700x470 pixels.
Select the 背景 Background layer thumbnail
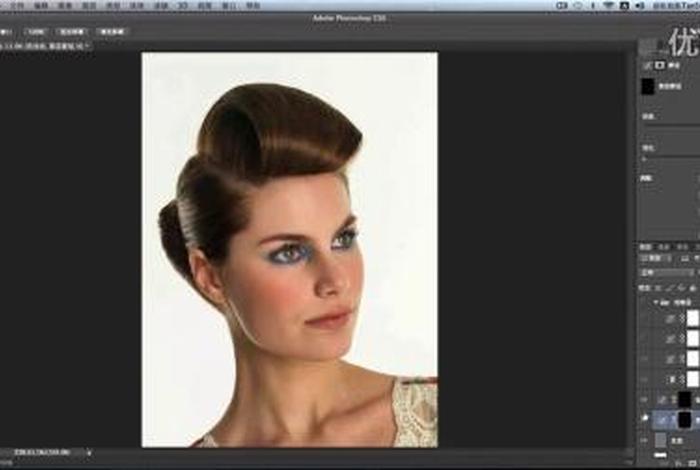(x=660, y=441)
